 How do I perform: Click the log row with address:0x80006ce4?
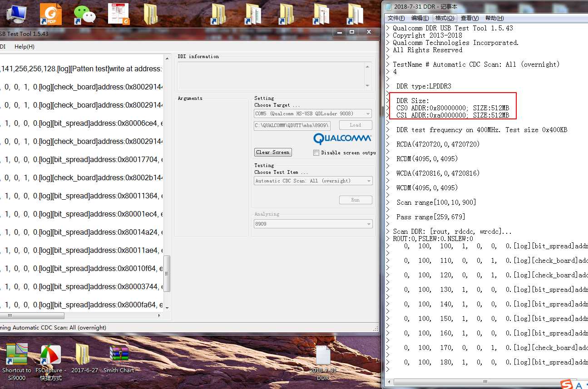coord(82,123)
